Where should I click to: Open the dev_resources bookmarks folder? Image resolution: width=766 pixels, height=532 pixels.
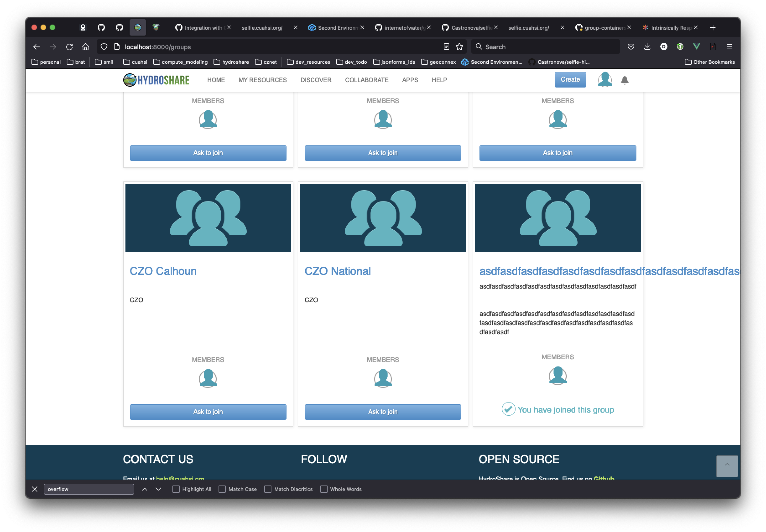pos(309,62)
